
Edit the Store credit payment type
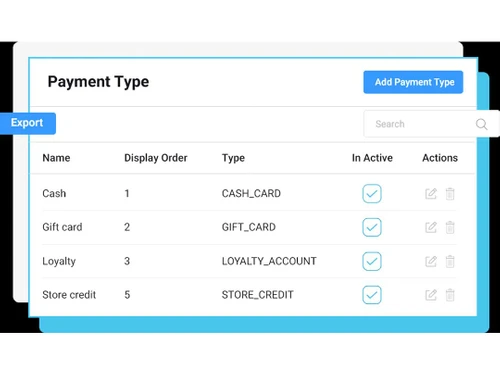tap(431, 295)
